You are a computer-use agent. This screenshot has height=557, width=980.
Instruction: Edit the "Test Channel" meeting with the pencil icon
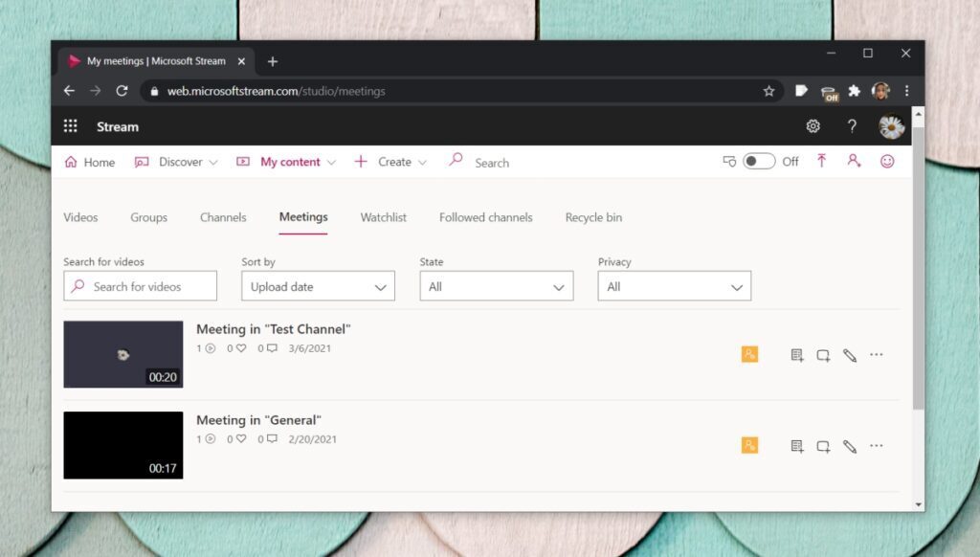[x=850, y=355]
